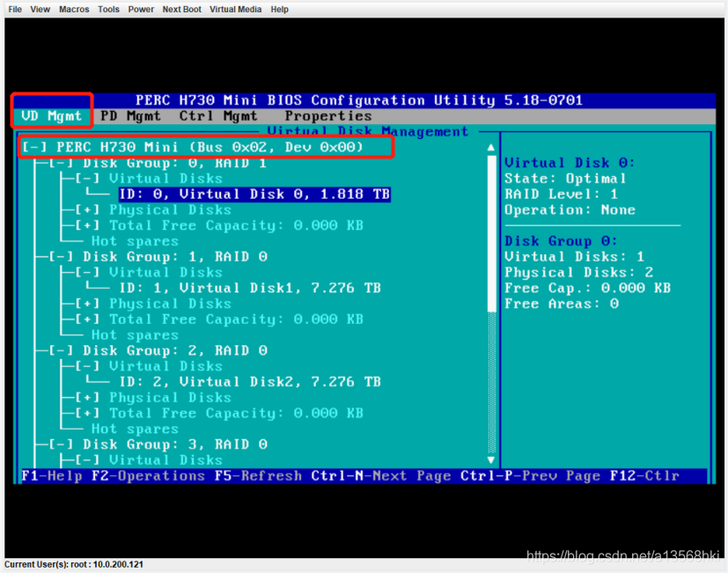Image resolution: width=728 pixels, height=573 pixels.
Task: Click the 'RAID Level: 1' text
Action: click(562, 195)
